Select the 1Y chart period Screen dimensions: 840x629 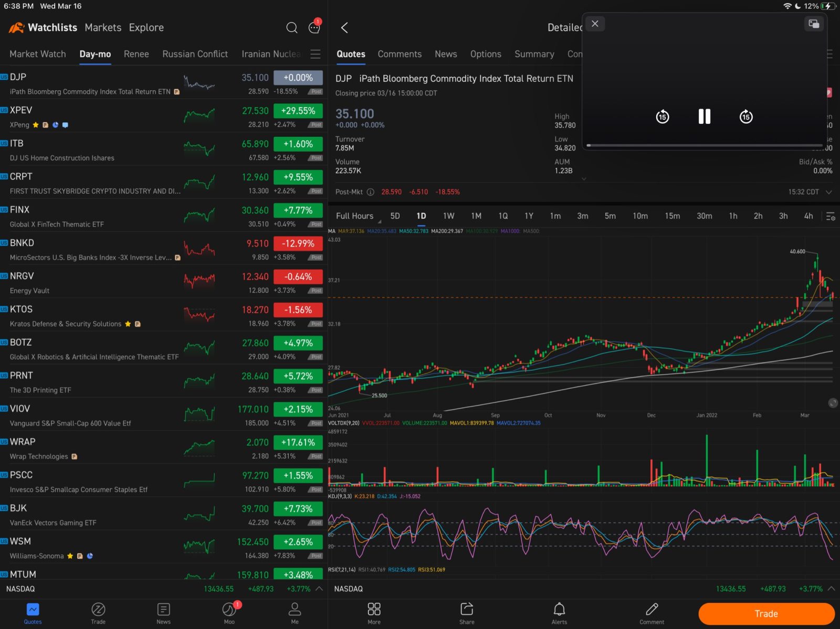click(529, 216)
